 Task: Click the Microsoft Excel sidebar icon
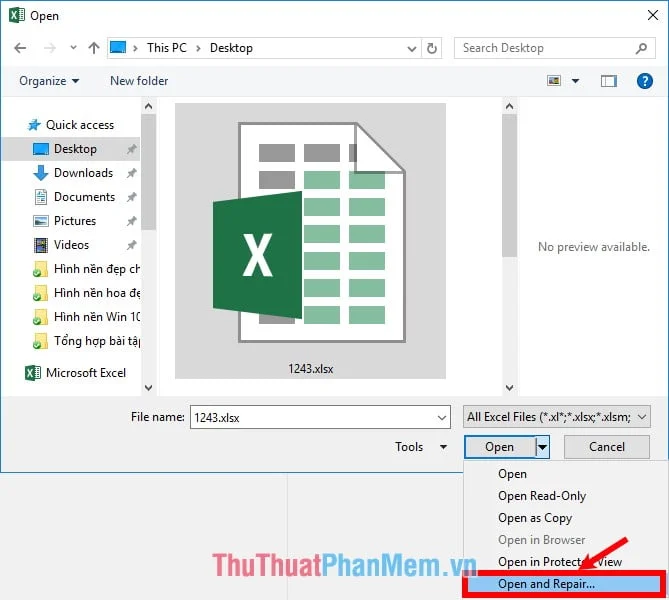[x=33, y=373]
